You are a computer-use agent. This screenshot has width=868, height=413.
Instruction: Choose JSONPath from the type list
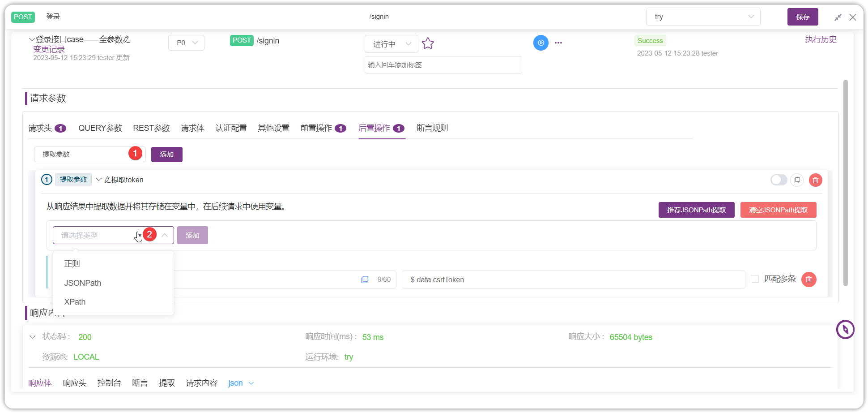coord(113,283)
